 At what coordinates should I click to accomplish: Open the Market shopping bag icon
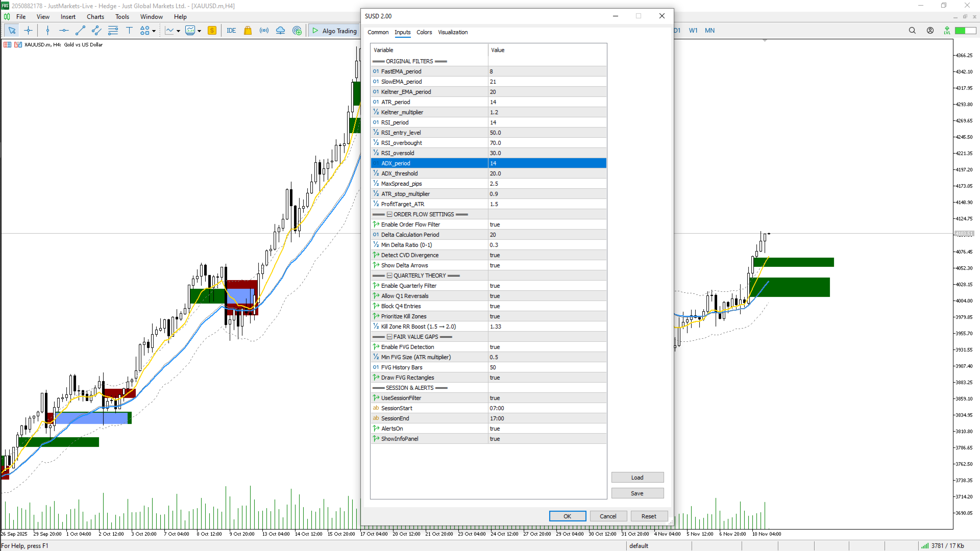pyautogui.click(x=248, y=31)
